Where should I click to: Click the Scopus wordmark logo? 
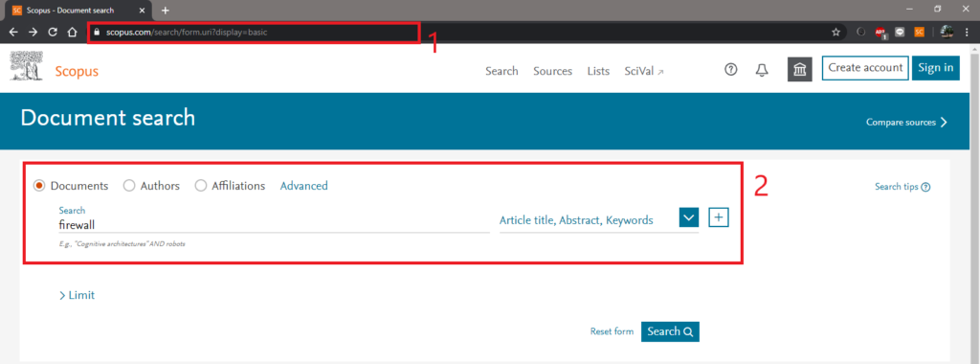click(x=77, y=71)
